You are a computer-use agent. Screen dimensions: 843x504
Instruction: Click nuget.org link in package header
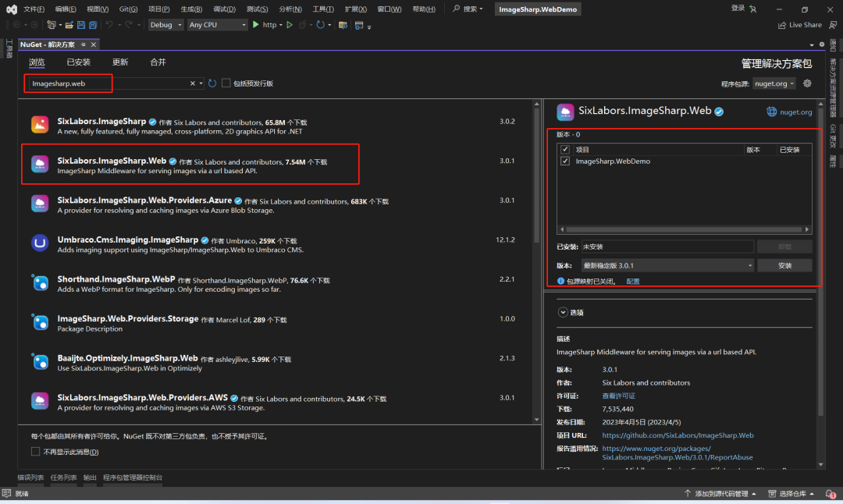point(795,112)
